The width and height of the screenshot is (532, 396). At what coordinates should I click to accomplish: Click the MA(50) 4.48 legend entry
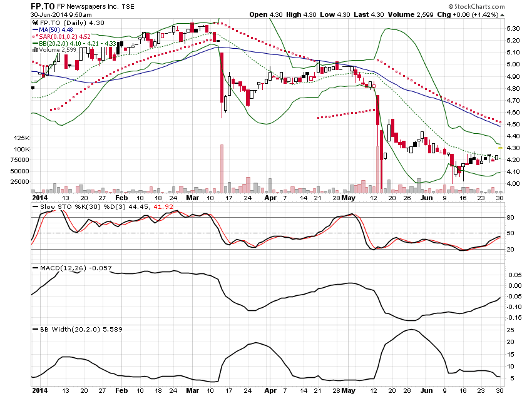click(56, 30)
